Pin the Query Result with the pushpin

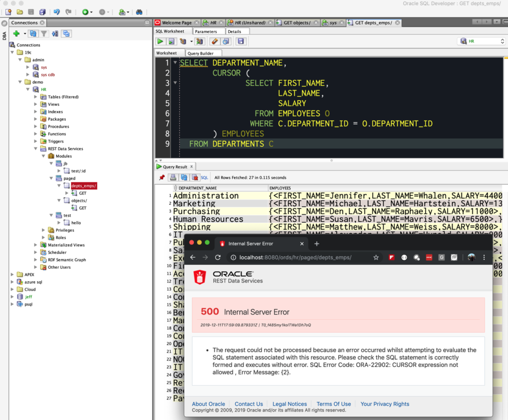pyautogui.click(x=162, y=178)
